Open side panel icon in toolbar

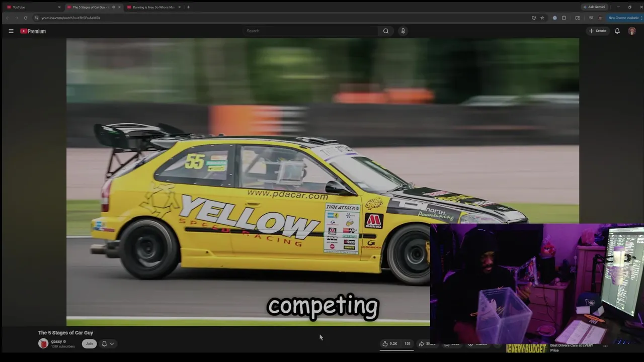coord(577,18)
